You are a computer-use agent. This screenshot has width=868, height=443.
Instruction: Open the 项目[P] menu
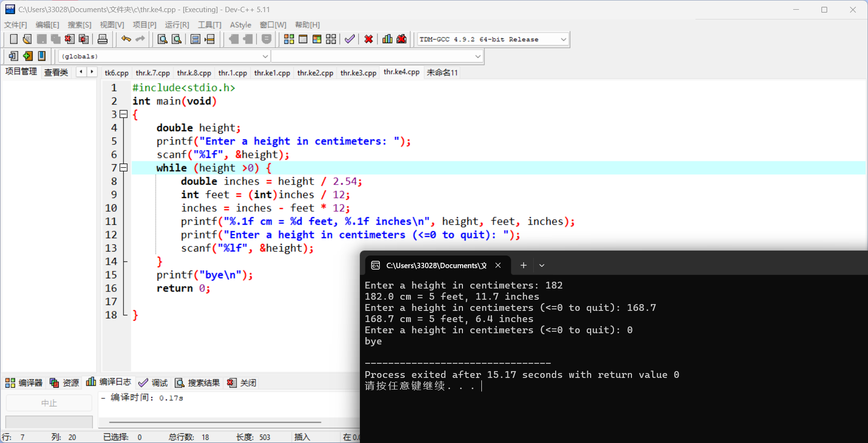click(x=145, y=25)
